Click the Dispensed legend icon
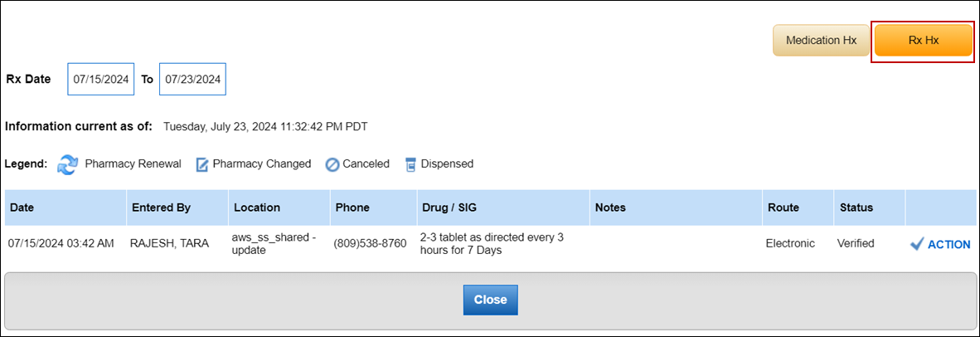Screen dimensions: 980x337 tap(410, 164)
